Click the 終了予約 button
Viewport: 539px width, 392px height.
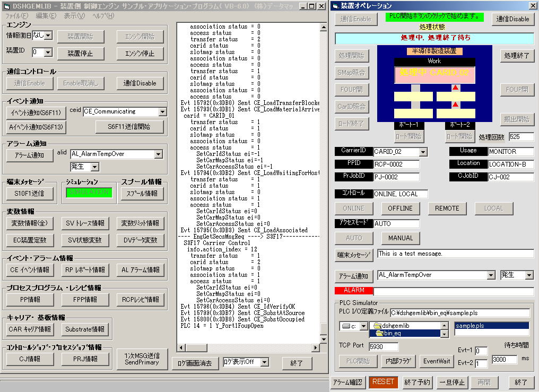click(417, 382)
